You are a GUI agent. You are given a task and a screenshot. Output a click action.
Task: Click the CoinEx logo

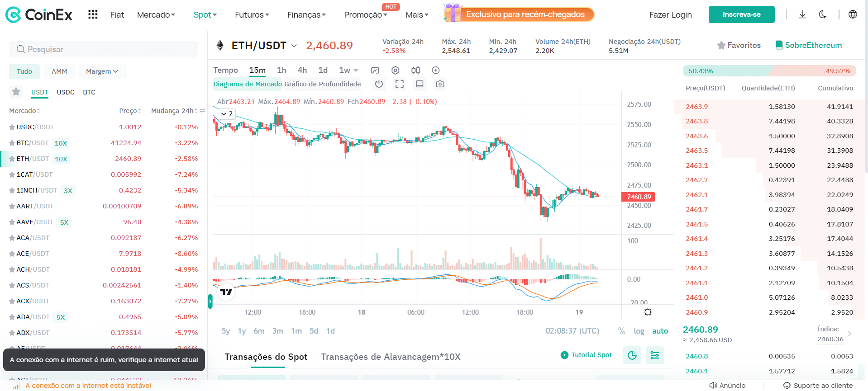(x=39, y=15)
